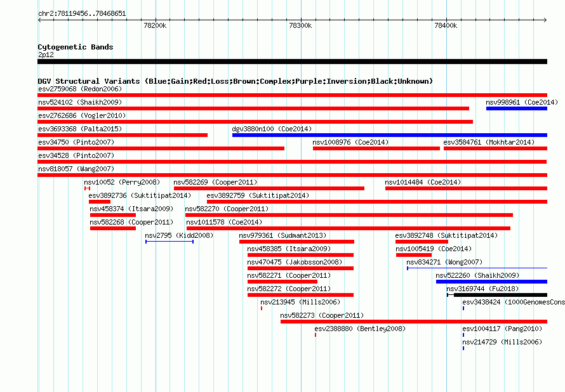Viewport: 565px width, 392px height.
Task: Select blue gain bar under nsv522260
Action: tap(491, 282)
